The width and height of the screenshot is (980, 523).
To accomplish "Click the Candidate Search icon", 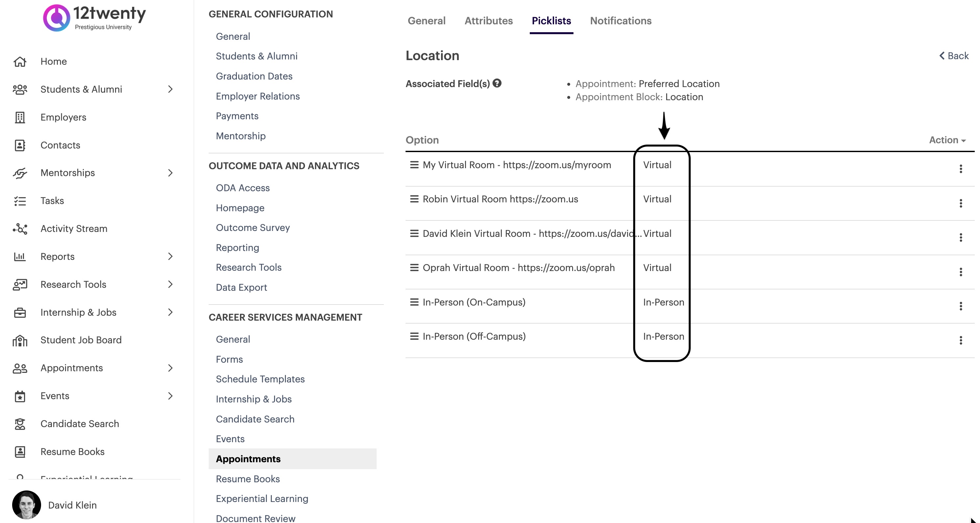I will coord(20,424).
